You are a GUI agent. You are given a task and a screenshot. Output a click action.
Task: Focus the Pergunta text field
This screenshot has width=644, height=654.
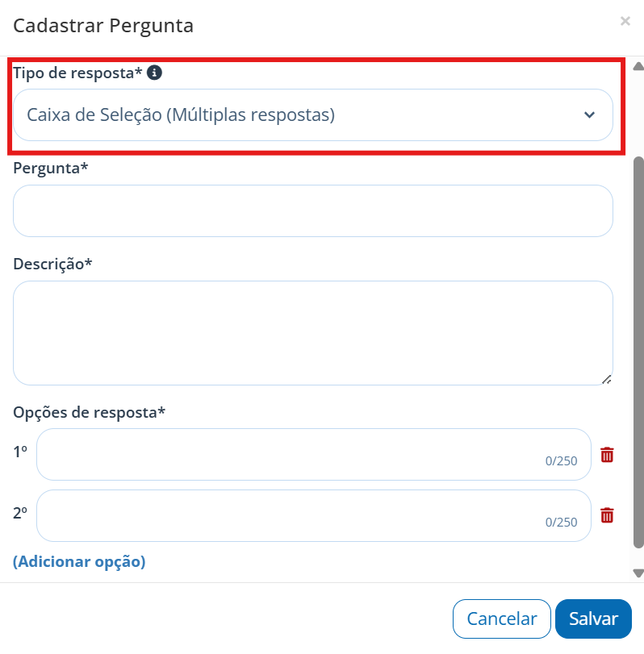point(313,210)
